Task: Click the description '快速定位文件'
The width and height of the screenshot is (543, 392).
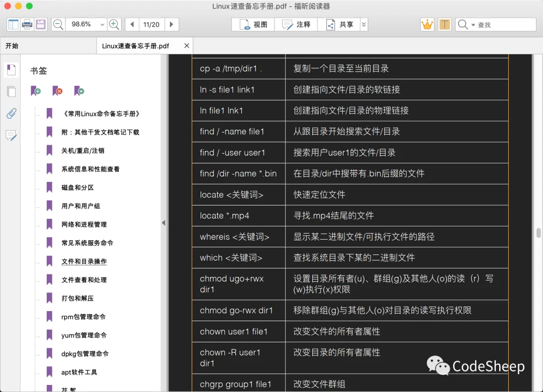Action: click(x=319, y=194)
